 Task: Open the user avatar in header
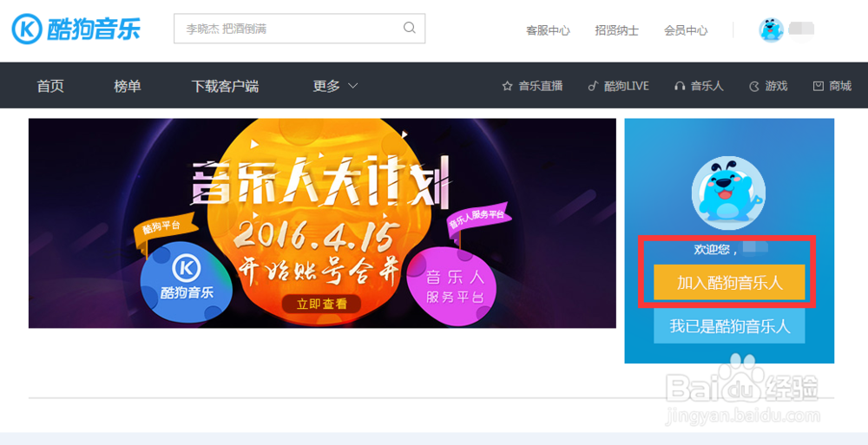[x=771, y=29]
